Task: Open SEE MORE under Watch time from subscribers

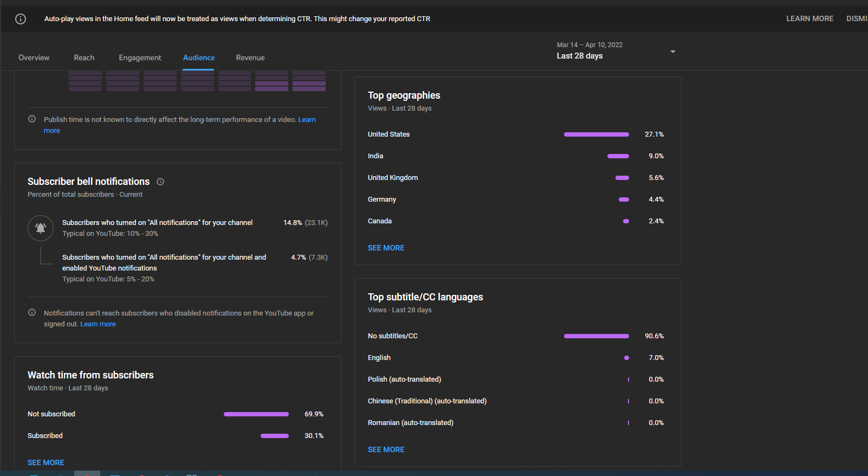Action: [46, 462]
